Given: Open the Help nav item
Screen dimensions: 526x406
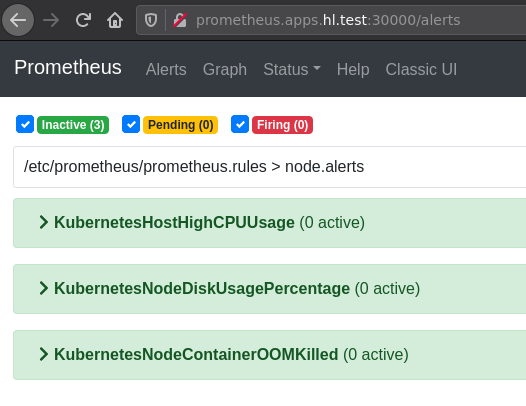Looking at the screenshot, I should pos(353,69).
